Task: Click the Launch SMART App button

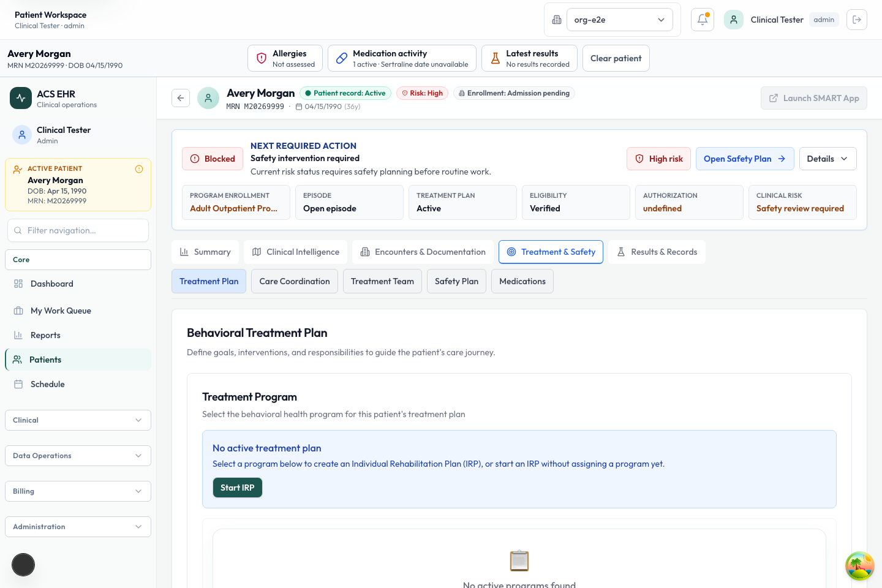Action: point(814,98)
